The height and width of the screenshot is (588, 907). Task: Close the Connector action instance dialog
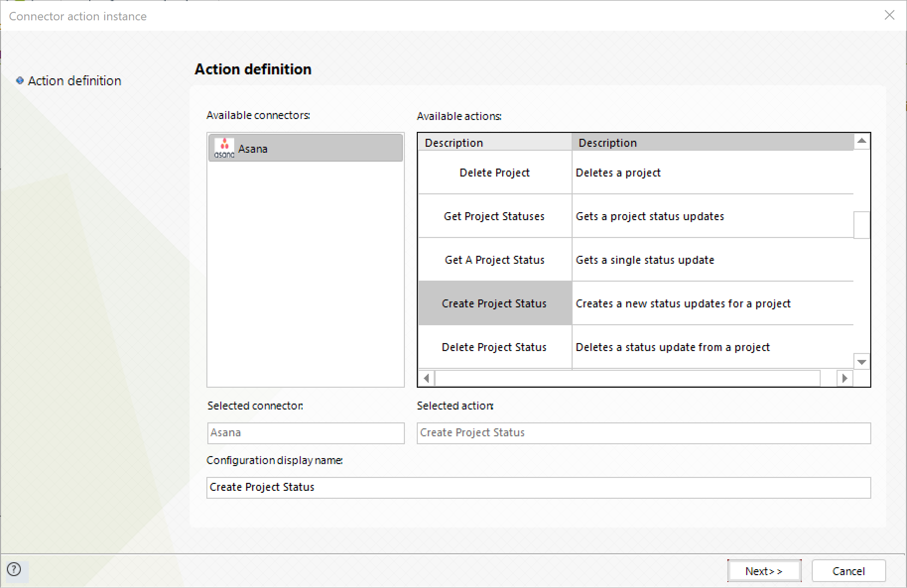click(x=890, y=15)
